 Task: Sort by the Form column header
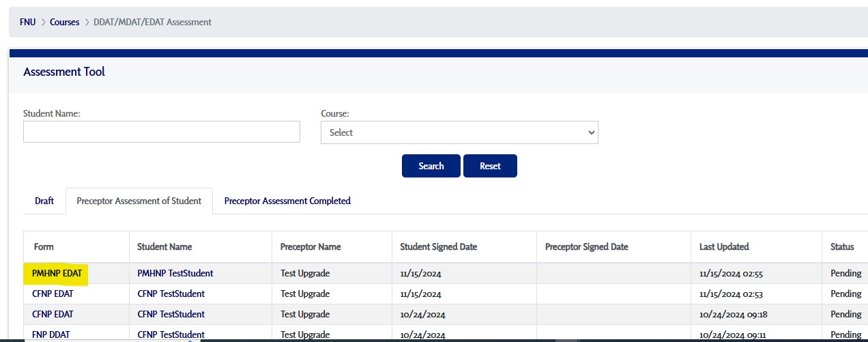pos(44,246)
